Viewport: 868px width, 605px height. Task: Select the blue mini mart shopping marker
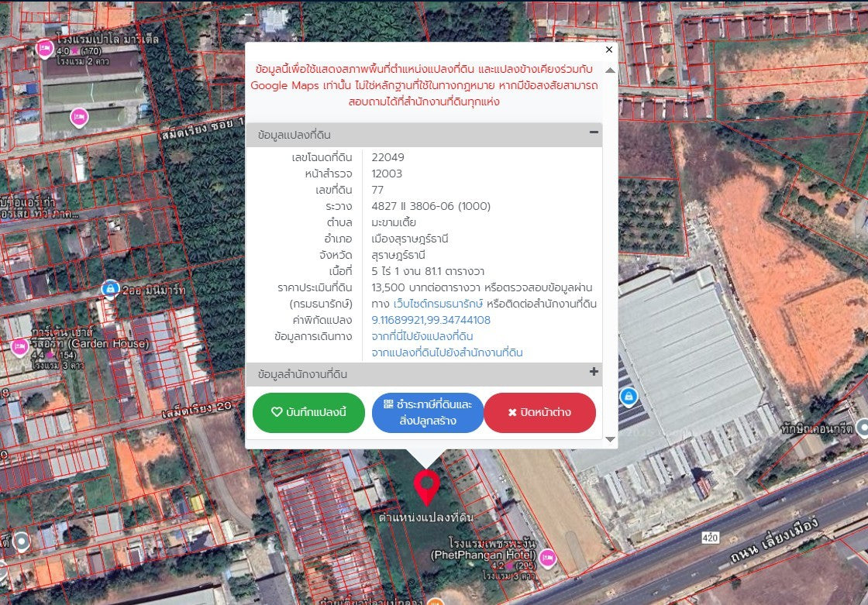[x=110, y=289]
